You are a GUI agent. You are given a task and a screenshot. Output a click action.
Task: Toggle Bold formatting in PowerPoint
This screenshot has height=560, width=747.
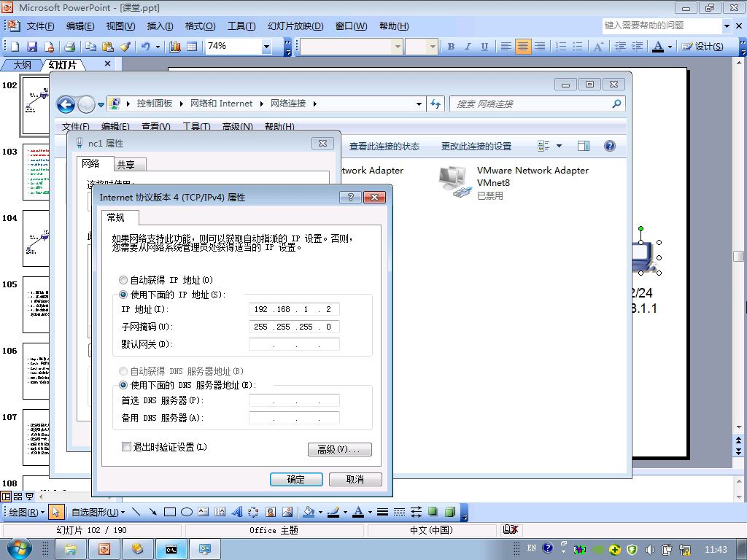[x=451, y=46]
